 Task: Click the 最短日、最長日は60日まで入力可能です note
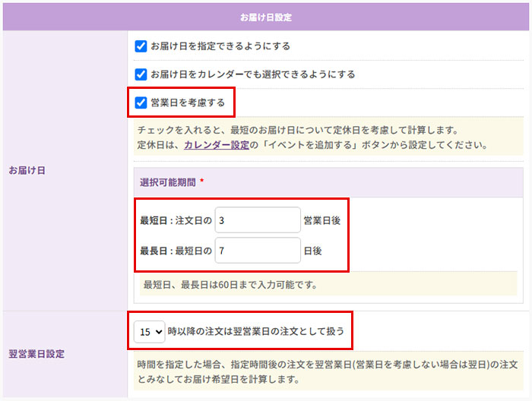pos(230,285)
